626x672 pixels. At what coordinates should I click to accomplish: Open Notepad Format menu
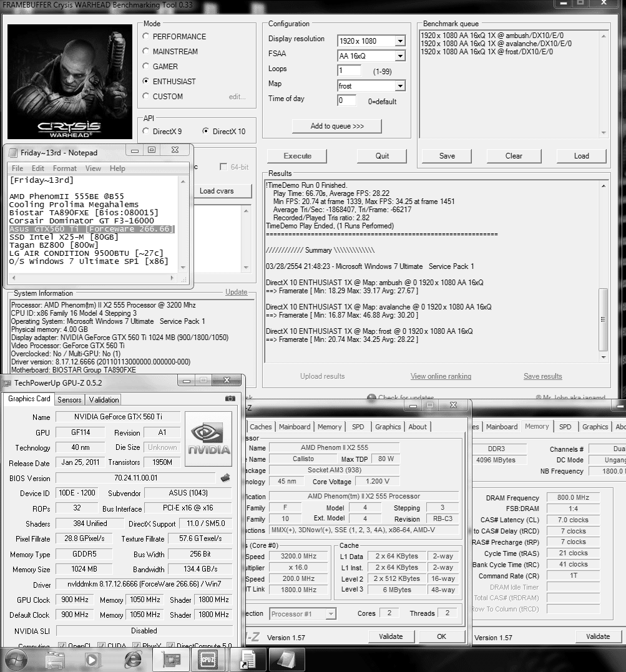coord(65,168)
